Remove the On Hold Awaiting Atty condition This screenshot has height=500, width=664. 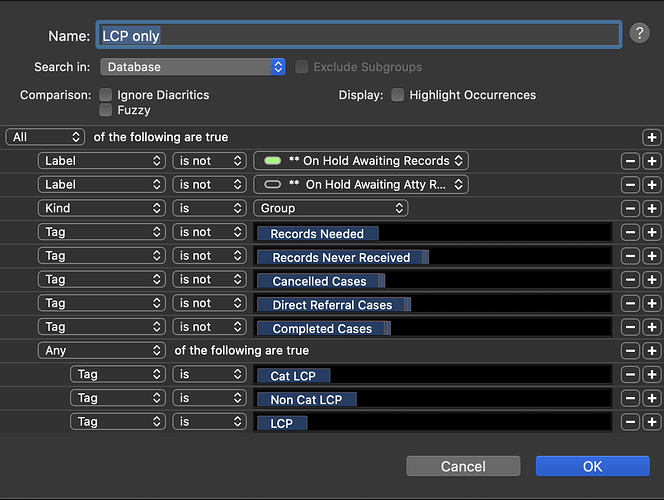630,185
